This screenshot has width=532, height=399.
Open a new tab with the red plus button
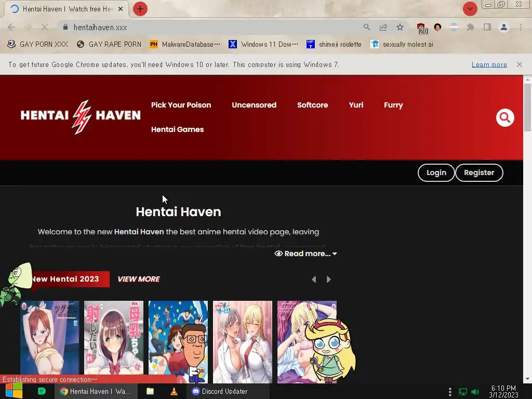140,9
